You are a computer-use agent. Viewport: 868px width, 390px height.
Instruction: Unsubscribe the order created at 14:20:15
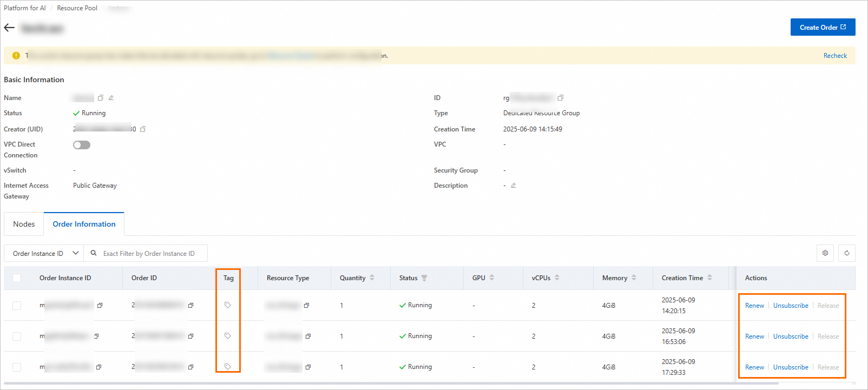point(791,306)
